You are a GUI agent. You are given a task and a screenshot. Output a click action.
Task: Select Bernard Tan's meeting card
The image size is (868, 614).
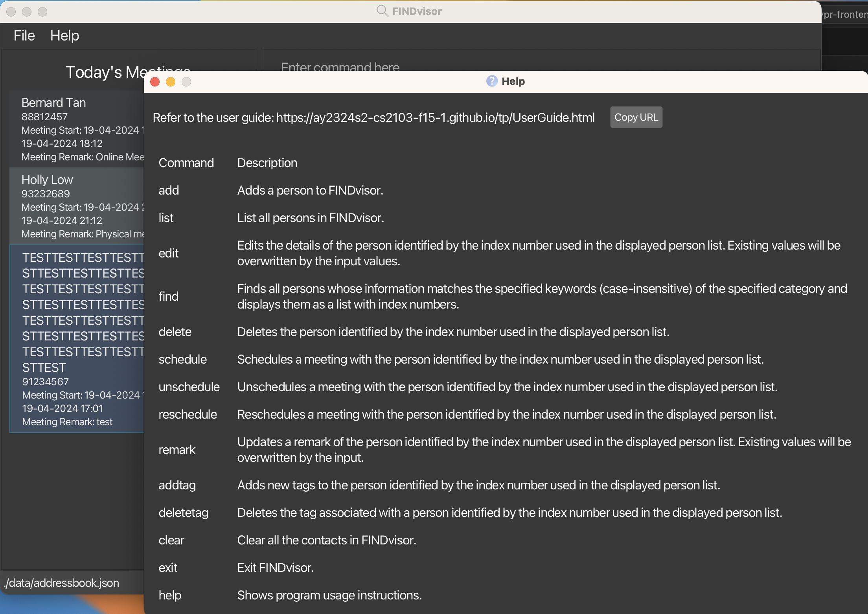[x=79, y=129]
